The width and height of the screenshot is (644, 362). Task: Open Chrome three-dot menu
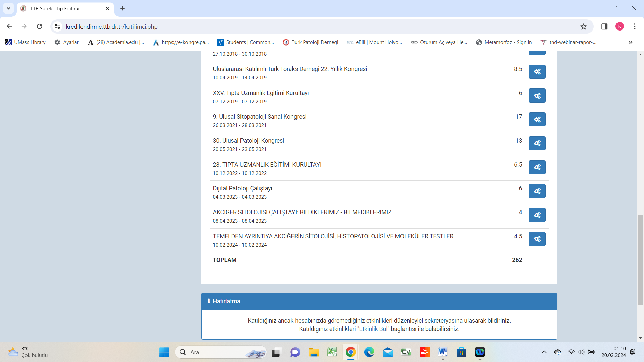(x=635, y=26)
